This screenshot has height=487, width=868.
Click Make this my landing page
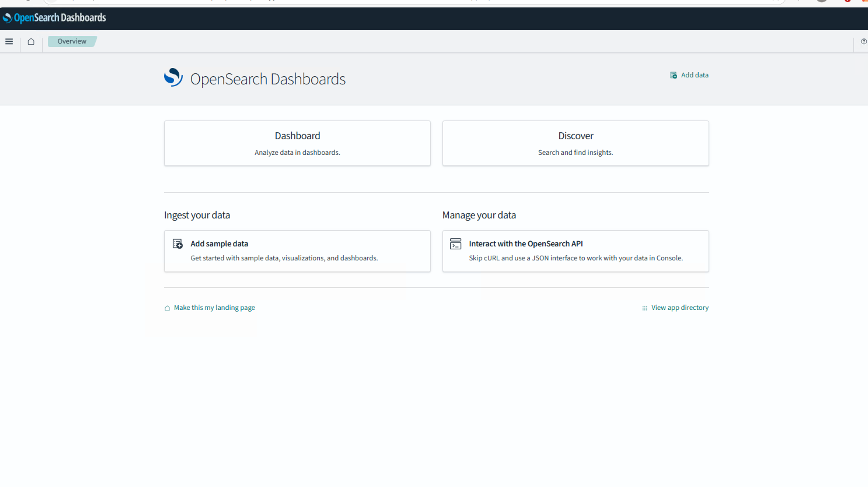[x=214, y=308]
